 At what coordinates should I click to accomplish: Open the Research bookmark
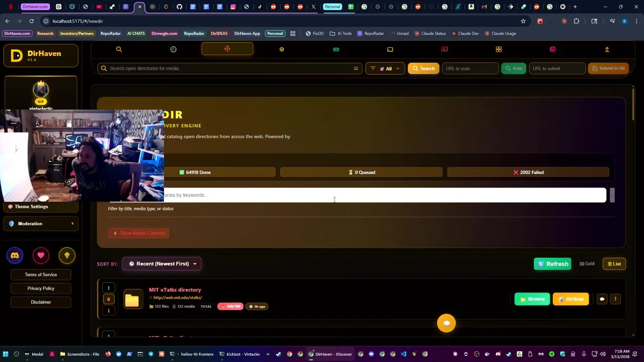(x=45, y=34)
